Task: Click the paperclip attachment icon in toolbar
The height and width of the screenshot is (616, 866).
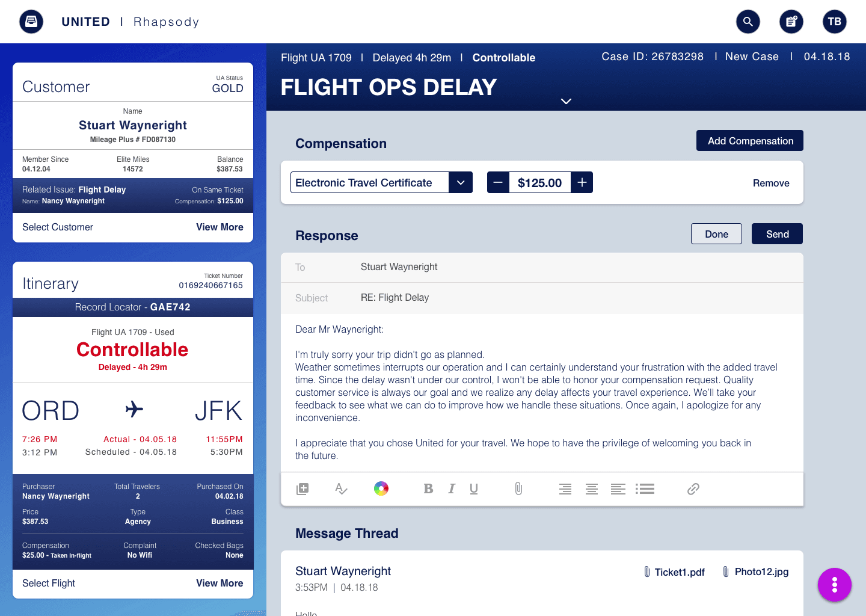Action: [x=518, y=488]
